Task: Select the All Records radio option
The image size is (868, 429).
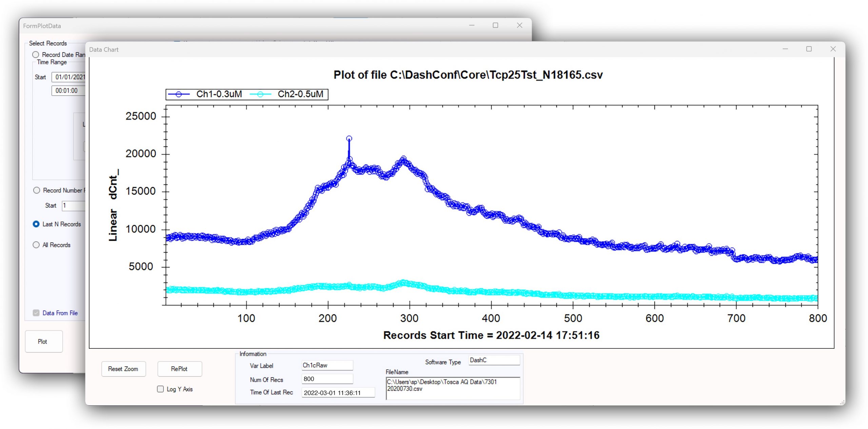Action: 36,245
